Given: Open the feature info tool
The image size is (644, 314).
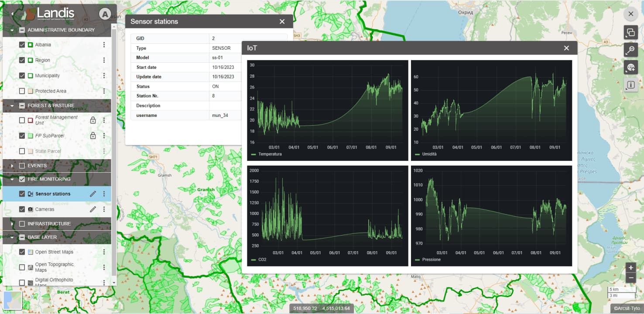Looking at the screenshot, I should pos(630,85).
